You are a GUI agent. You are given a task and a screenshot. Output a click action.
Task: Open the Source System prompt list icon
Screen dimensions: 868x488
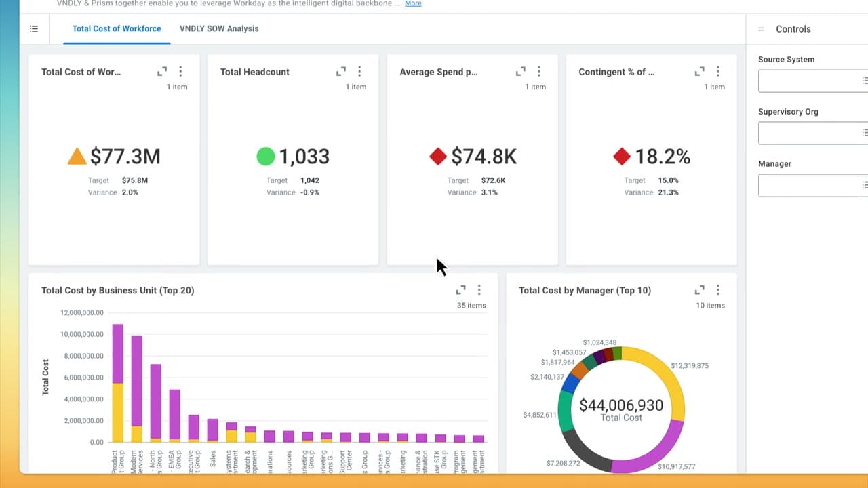(x=864, y=81)
